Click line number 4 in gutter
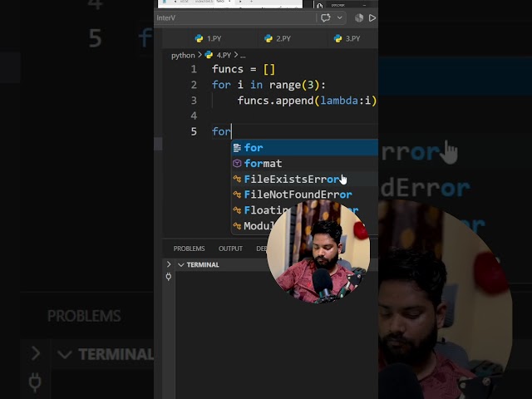 (194, 116)
